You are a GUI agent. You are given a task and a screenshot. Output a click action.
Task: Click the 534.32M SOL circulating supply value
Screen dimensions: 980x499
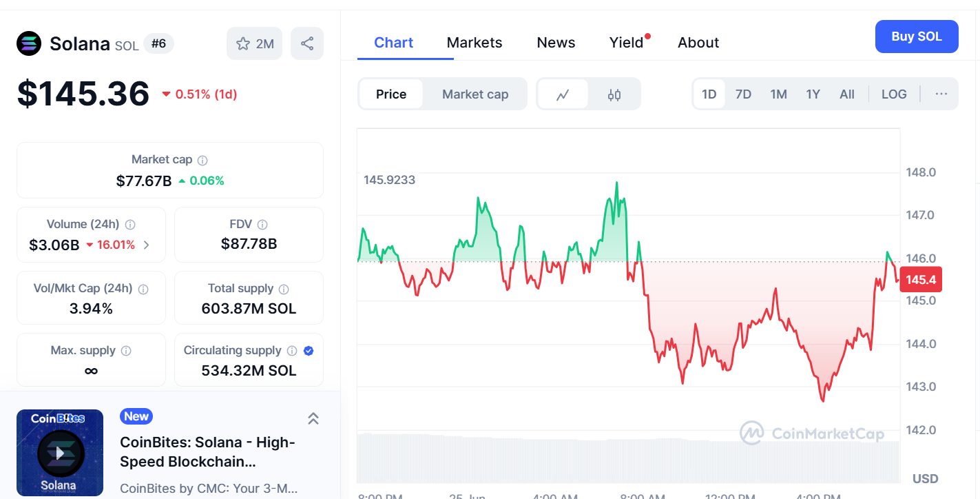[x=249, y=371]
